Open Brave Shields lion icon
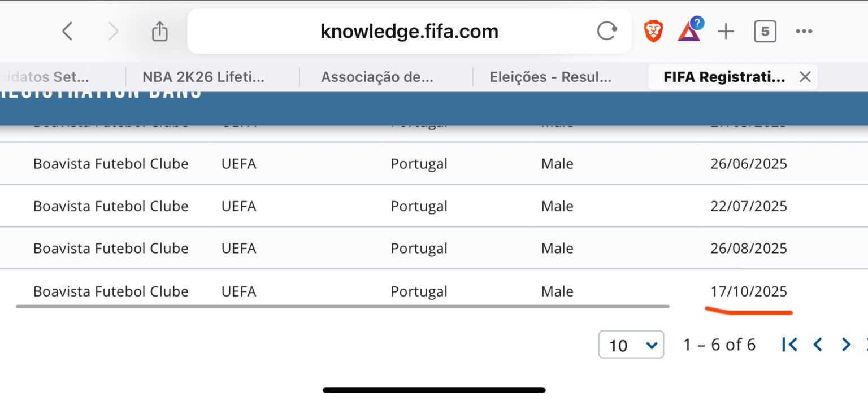 (x=653, y=32)
